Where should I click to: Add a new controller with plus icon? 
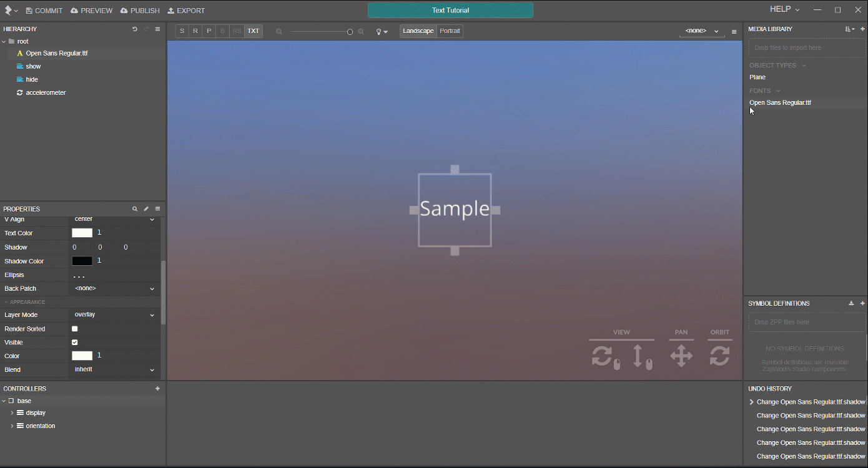click(x=157, y=389)
